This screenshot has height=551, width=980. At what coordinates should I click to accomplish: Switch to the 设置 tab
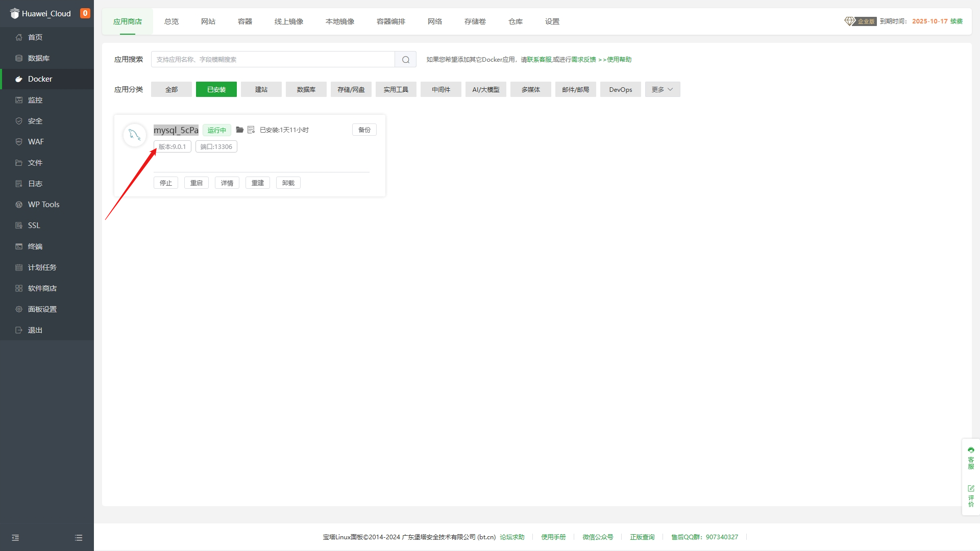click(x=552, y=21)
